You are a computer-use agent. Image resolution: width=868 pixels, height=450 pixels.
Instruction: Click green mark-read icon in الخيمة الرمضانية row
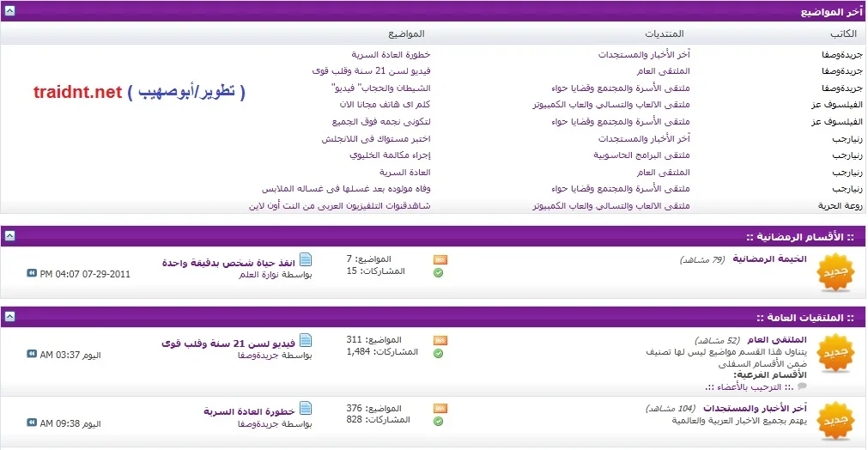click(x=439, y=272)
